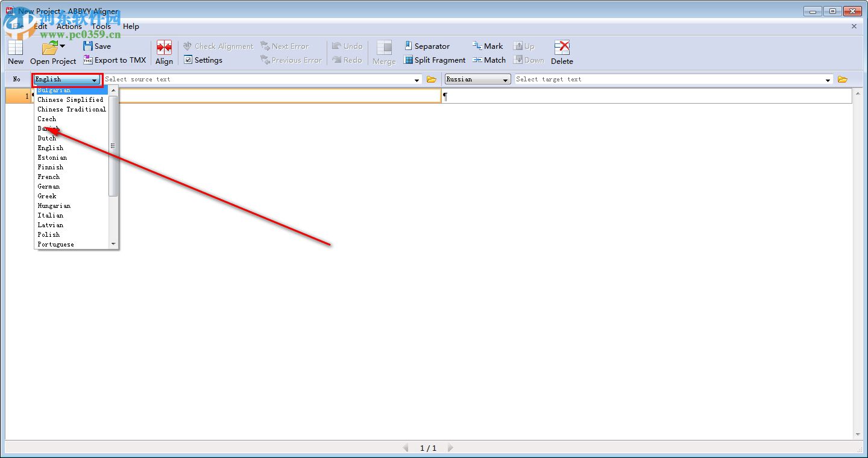Go to previous page arrow
The height and width of the screenshot is (458, 868).
[x=406, y=448]
